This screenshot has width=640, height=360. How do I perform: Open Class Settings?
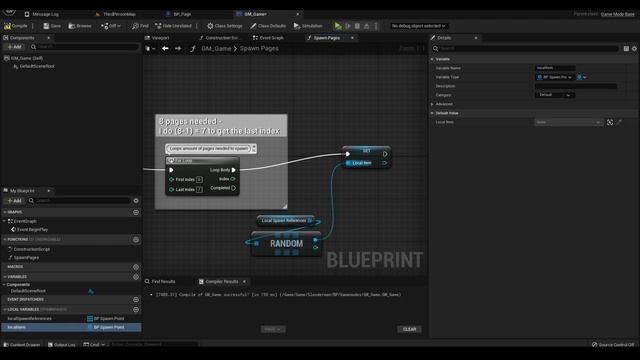224,26
